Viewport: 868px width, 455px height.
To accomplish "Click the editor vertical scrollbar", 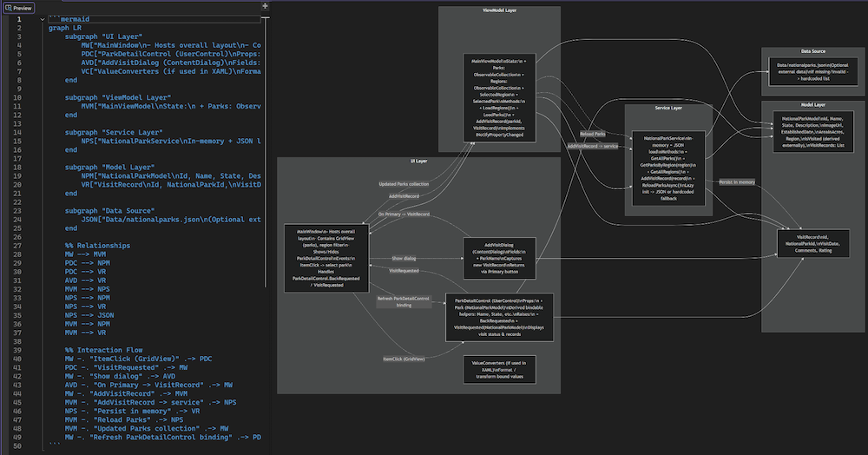I will coord(266,152).
